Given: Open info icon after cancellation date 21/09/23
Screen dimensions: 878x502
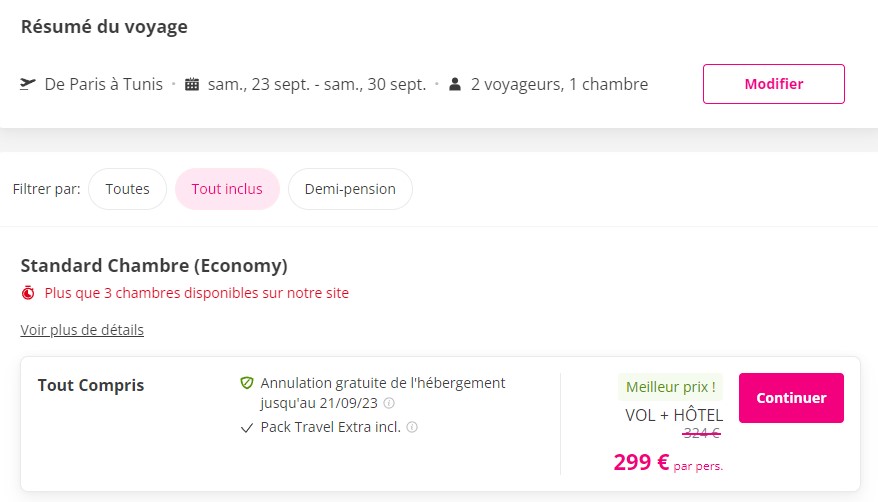Looking at the screenshot, I should tap(389, 404).
